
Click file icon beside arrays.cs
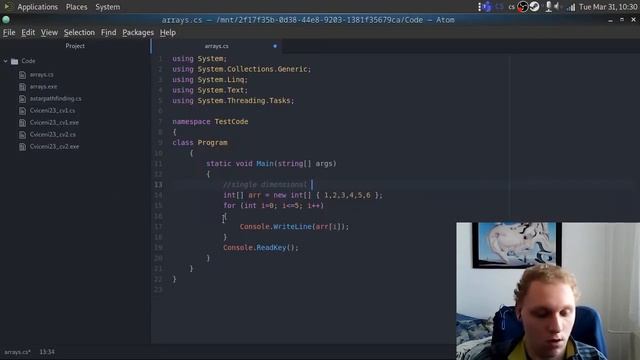tap(22, 75)
